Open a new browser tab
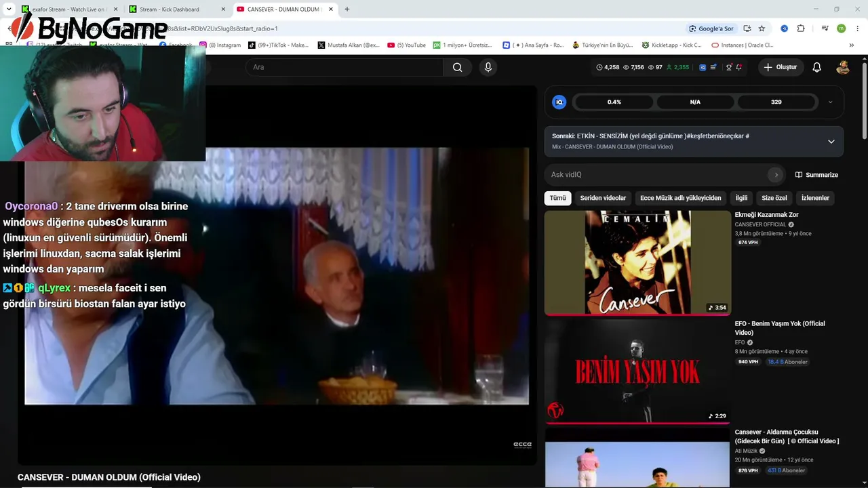 [x=347, y=9]
